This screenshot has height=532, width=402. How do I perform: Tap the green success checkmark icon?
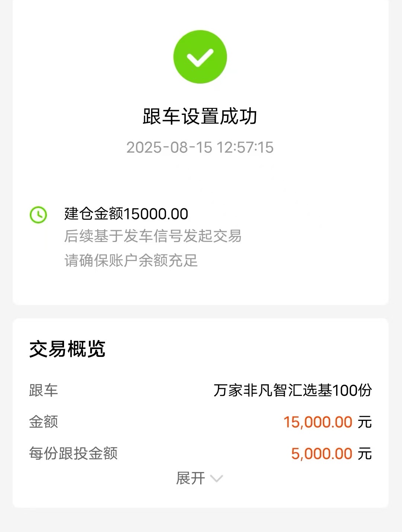click(200, 57)
